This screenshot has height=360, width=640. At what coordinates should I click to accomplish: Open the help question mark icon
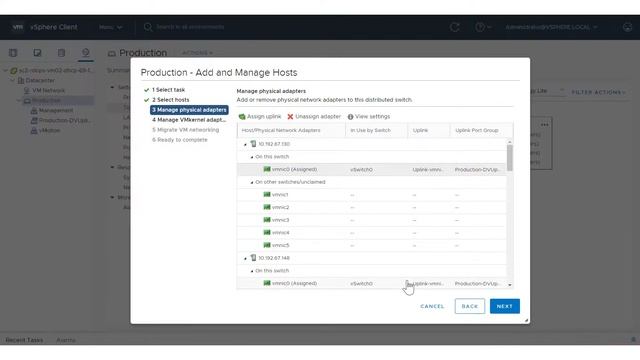tap(480, 27)
